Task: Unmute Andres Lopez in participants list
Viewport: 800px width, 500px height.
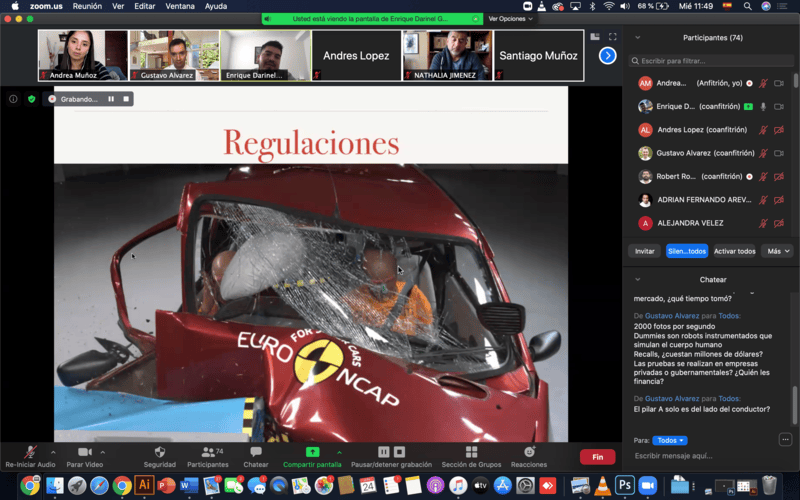Action: (763, 130)
